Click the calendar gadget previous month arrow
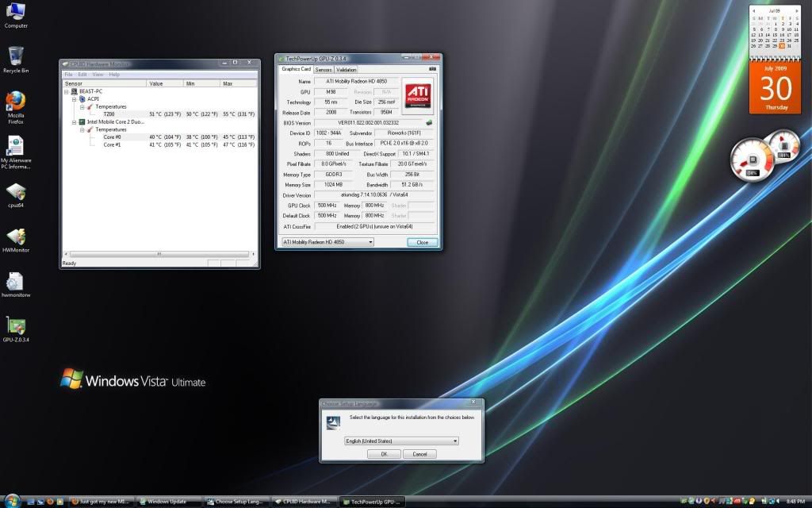812x508 pixels. coord(754,11)
